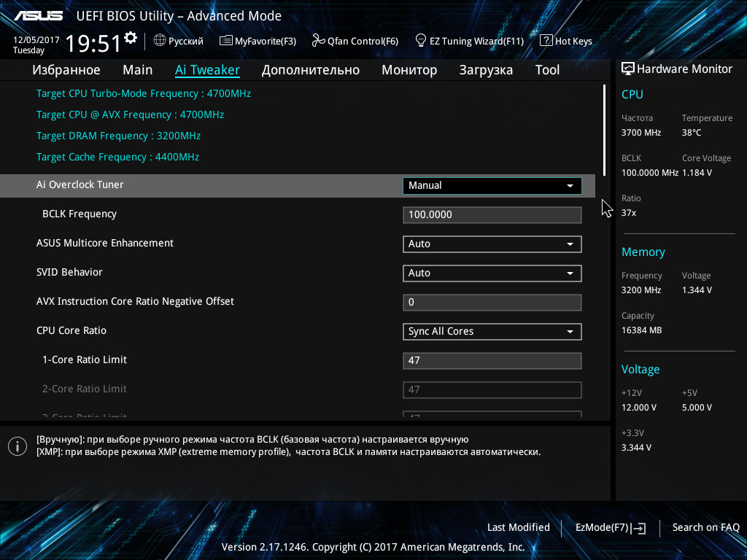Switch to EzMode(F7)
747x560 pixels.
click(x=611, y=528)
